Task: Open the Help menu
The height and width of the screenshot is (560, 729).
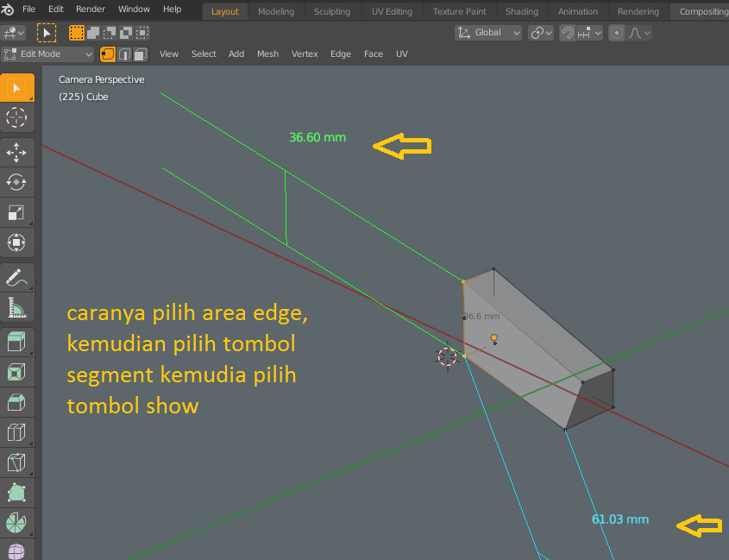Action: [x=172, y=9]
